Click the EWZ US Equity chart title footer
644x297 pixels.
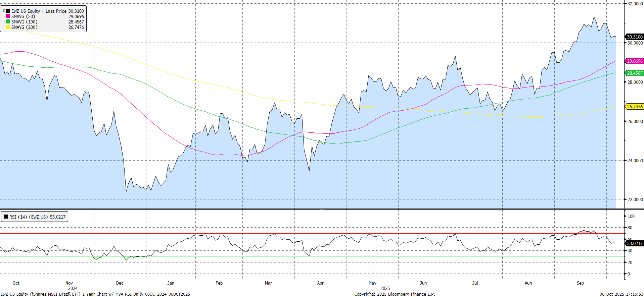95,294
